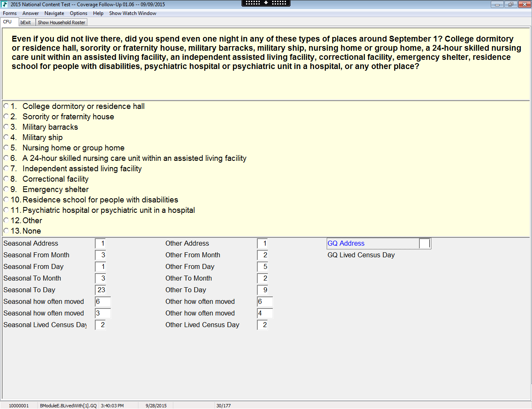Click the docked toolbar handle at top center

click(x=266, y=3)
